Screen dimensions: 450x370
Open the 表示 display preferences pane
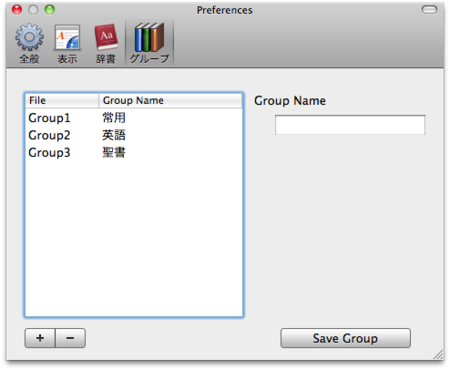coord(67,44)
